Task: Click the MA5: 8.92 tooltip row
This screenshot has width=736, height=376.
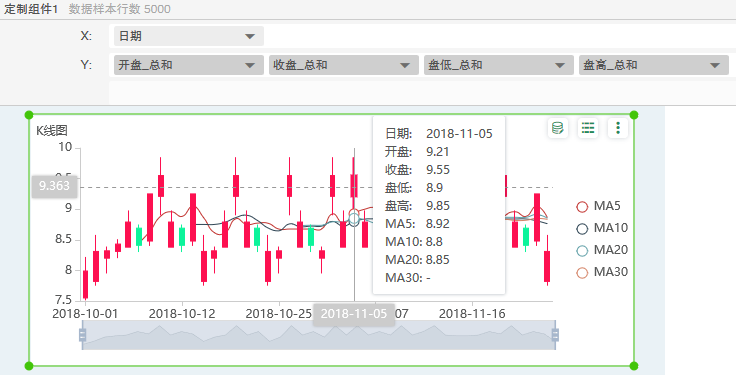Action: coord(417,224)
